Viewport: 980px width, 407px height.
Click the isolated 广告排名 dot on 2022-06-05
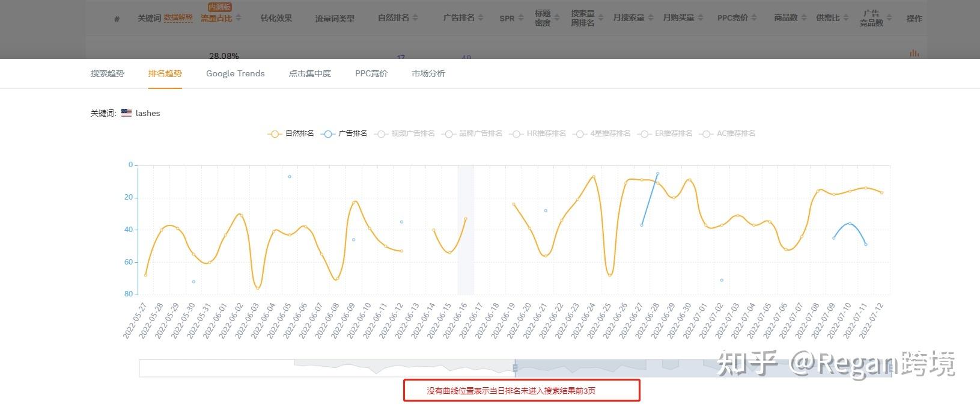click(x=290, y=176)
